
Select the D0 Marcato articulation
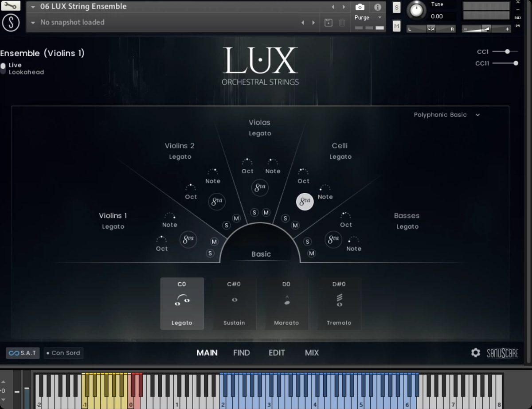(286, 304)
